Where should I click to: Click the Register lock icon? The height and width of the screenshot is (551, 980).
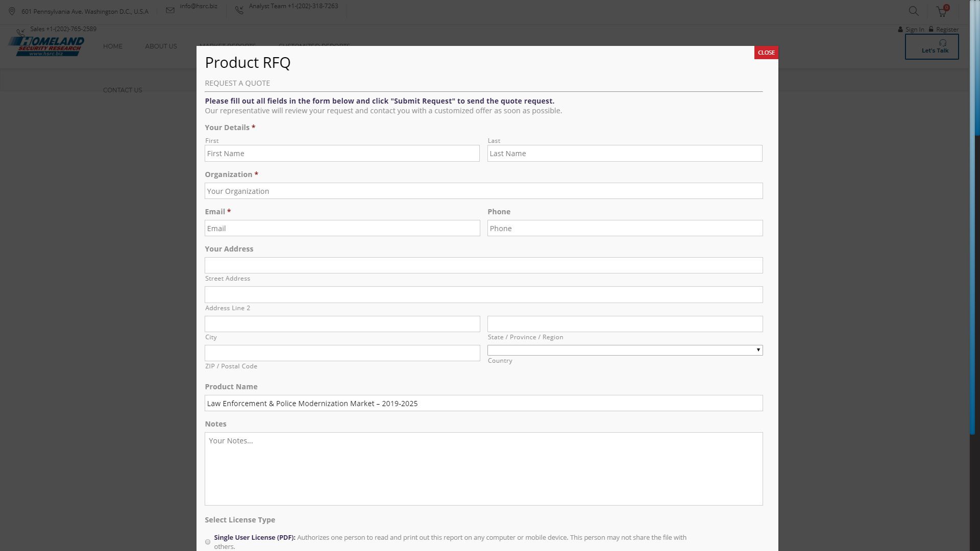pyautogui.click(x=931, y=29)
